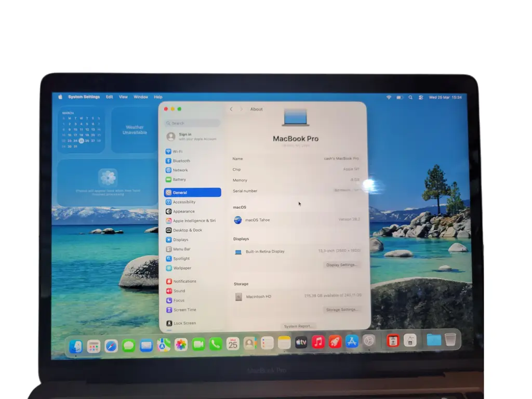Open the Apps launcher grid in the Dock
Image resolution: width=532 pixels, height=399 pixels.
94,347
